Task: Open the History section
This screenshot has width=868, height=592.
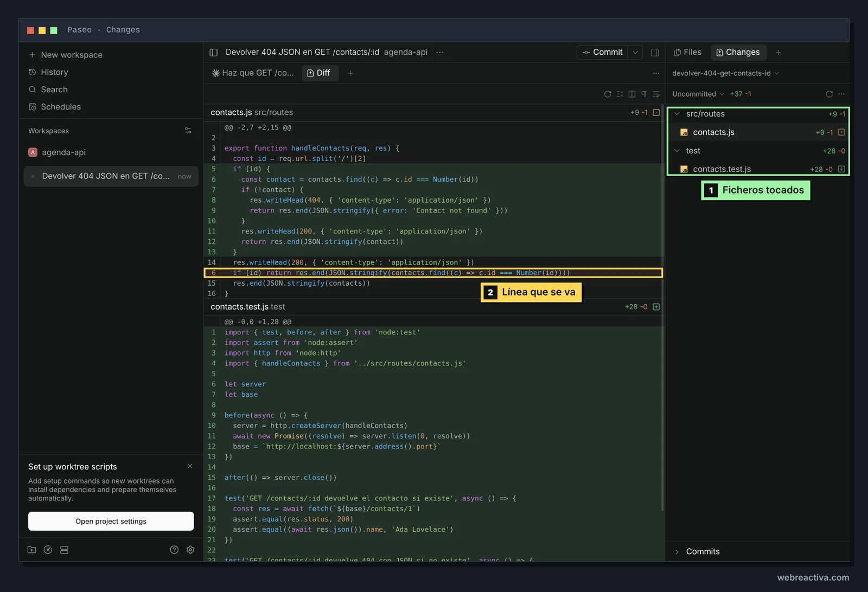Action: [x=48, y=72]
